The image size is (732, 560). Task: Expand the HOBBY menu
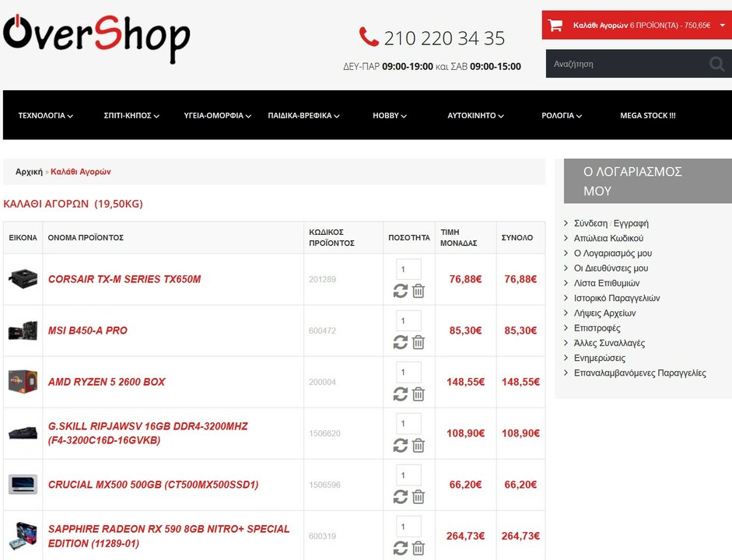(x=390, y=115)
